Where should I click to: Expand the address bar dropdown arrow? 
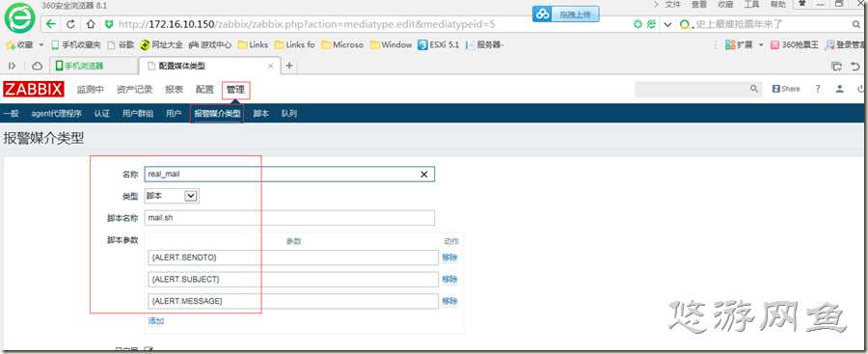click(667, 25)
